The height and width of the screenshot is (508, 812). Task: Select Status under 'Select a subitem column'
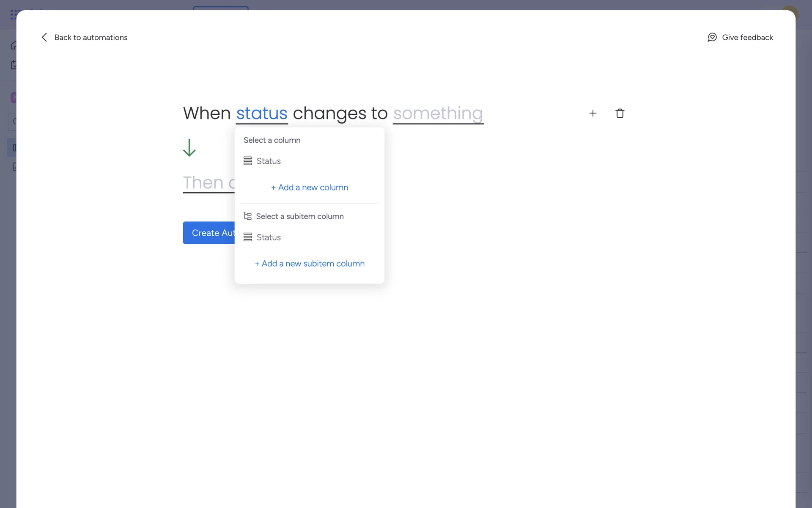(269, 237)
